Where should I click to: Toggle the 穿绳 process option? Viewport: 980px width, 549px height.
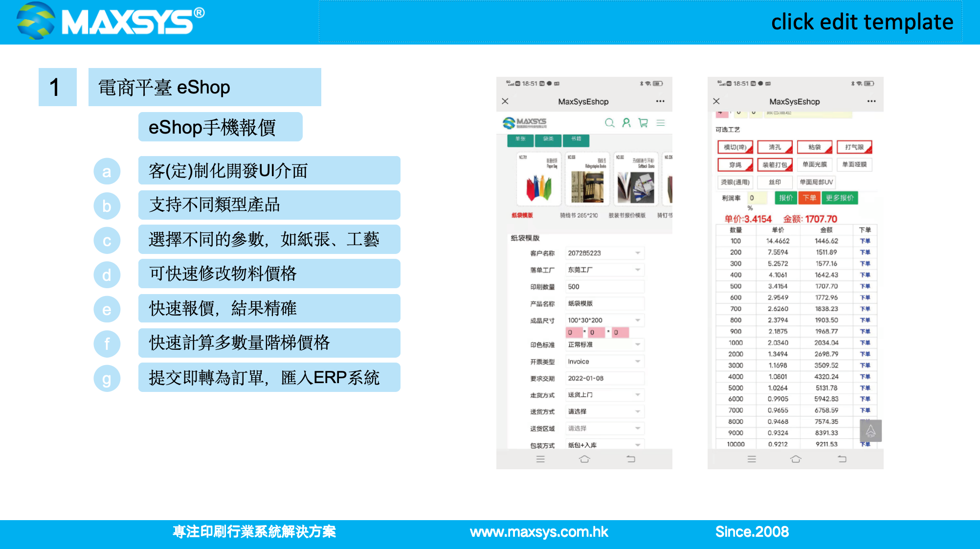pos(735,165)
